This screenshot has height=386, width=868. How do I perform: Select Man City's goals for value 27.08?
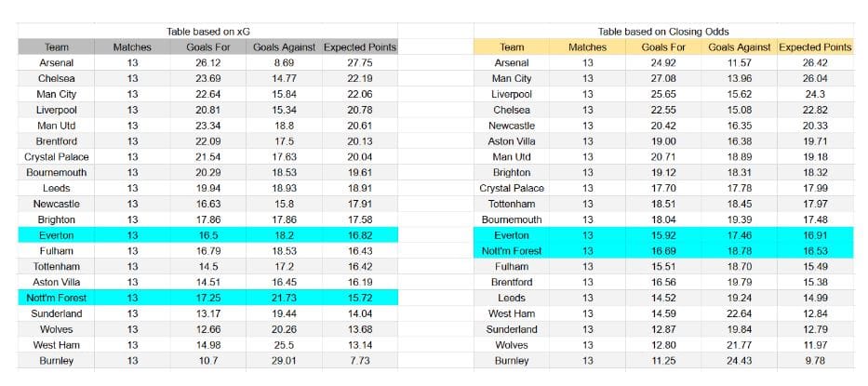point(663,79)
